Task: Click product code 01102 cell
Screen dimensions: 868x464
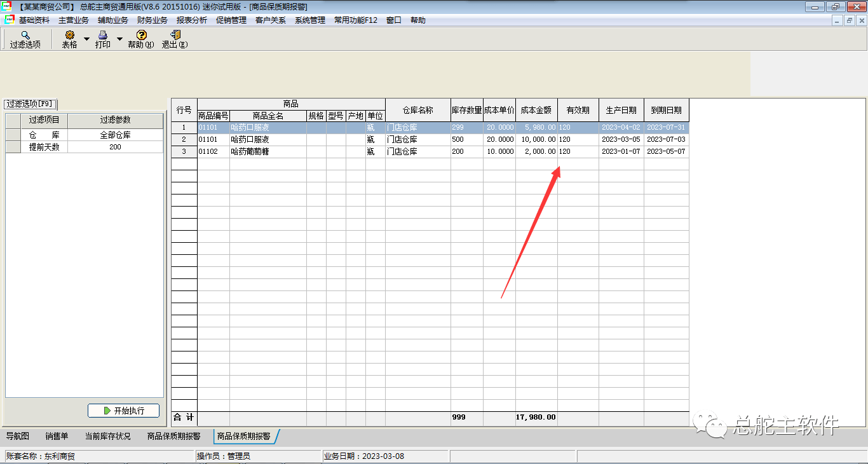Action: [x=214, y=152]
